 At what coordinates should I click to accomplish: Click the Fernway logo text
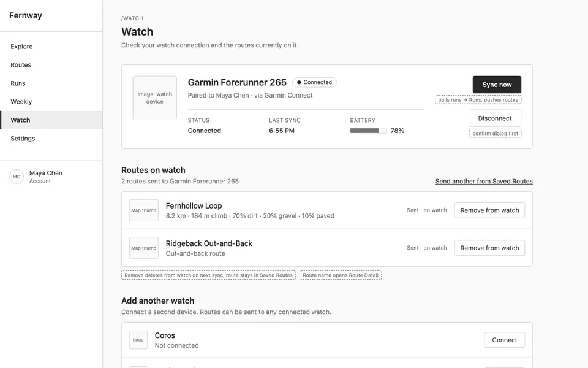(26, 16)
